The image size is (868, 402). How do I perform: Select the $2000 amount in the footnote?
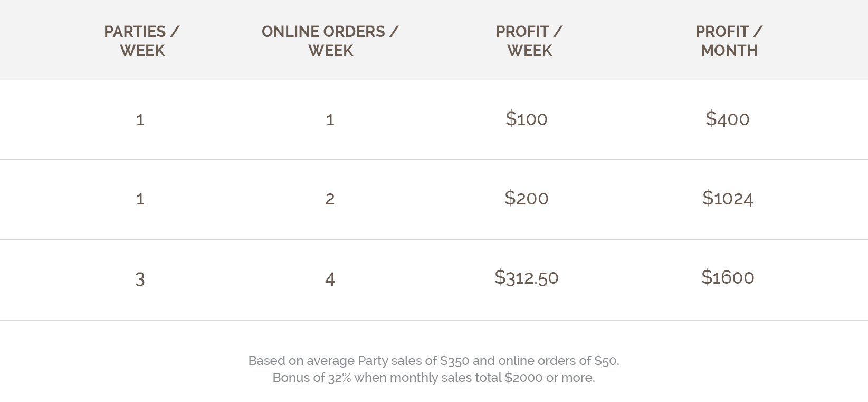[x=523, y=378]
